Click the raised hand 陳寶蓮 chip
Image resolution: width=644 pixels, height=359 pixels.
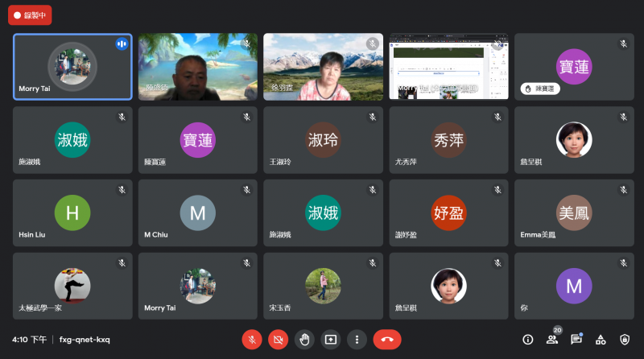tap(540, 89)
